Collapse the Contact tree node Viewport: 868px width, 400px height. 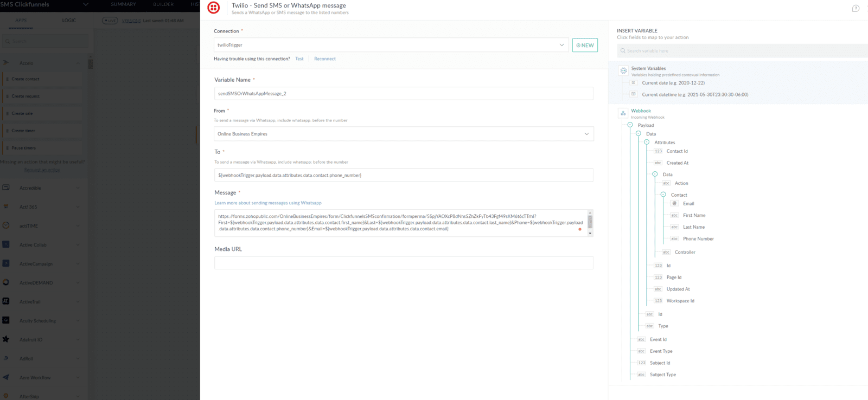663,195
